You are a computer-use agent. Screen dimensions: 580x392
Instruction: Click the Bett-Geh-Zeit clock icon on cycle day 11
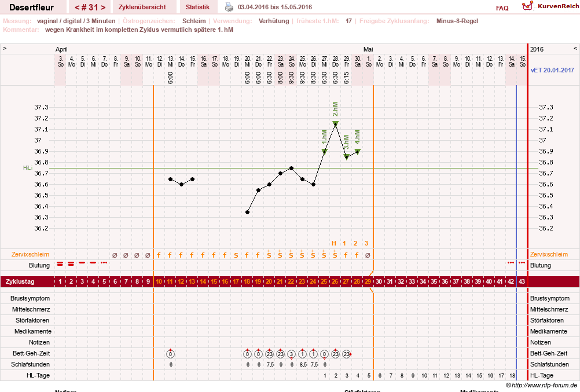click(170, 354)
